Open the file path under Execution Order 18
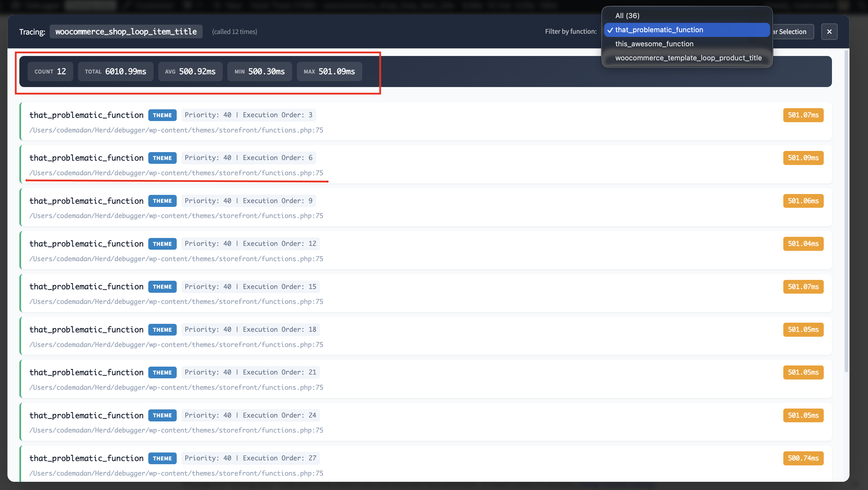868x490 pixels. click(176, 345)
